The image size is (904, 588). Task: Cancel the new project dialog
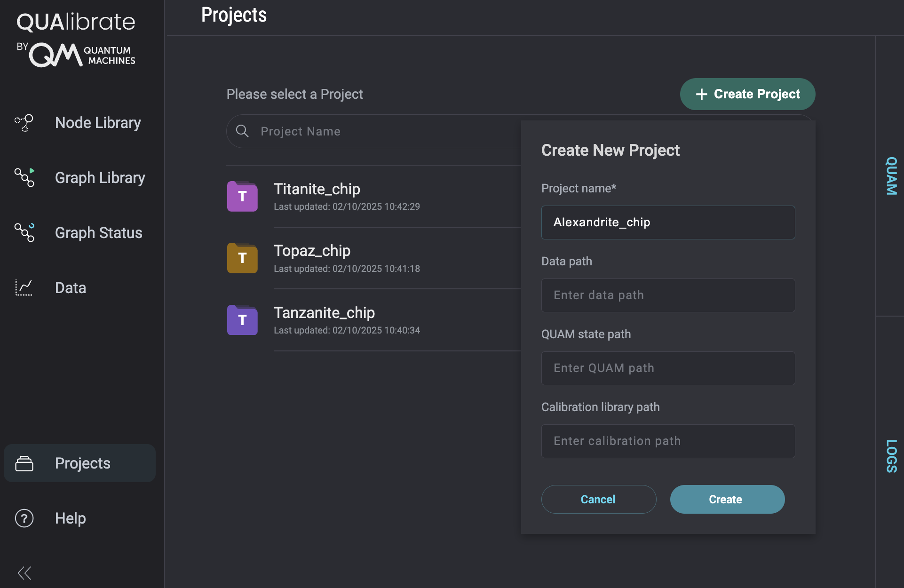point(598,499)
